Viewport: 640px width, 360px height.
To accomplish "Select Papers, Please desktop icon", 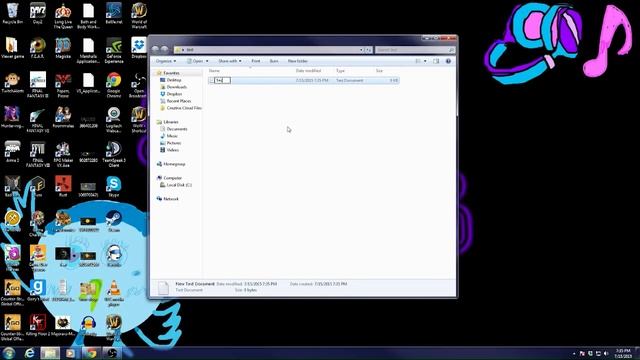I will pyautogui.click(x=63, y=85).
